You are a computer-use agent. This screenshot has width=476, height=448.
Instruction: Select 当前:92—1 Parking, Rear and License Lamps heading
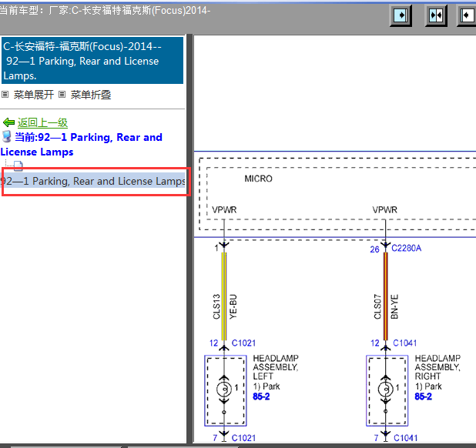pos(82,145)
